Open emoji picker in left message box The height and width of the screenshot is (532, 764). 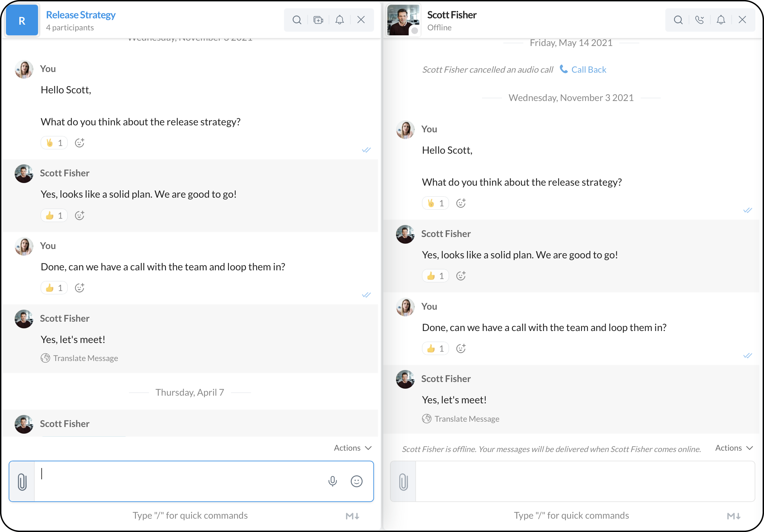point(356,481)
